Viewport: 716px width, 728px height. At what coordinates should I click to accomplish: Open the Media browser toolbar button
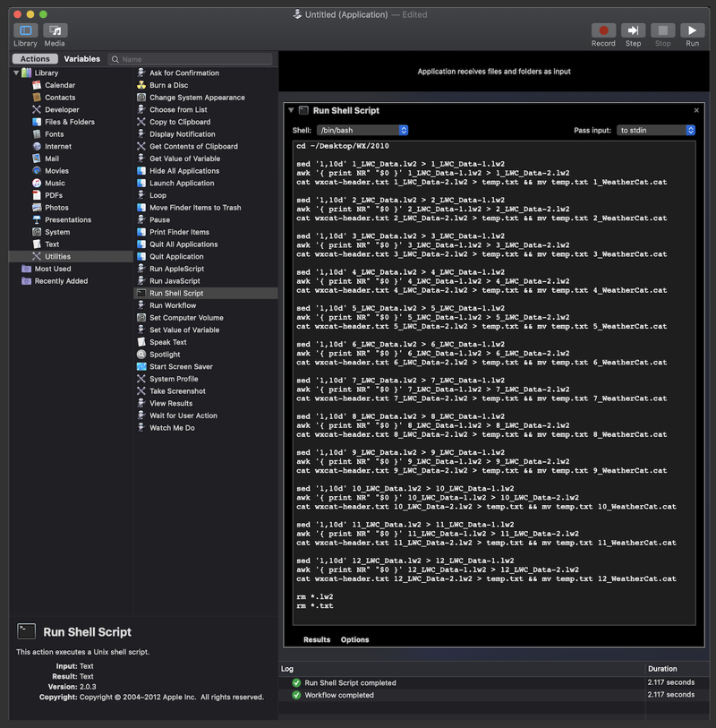coord(55,30)
